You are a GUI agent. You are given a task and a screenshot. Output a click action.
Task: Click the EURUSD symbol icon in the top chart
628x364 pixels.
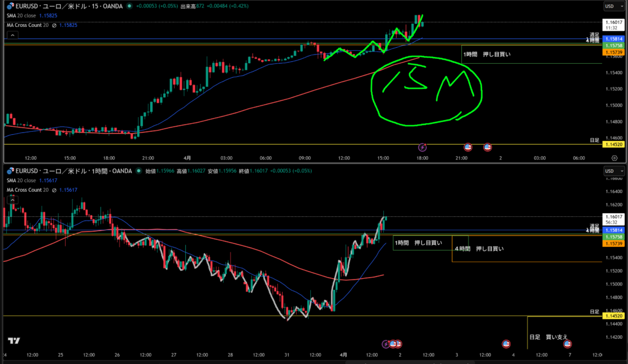point(9,6)
